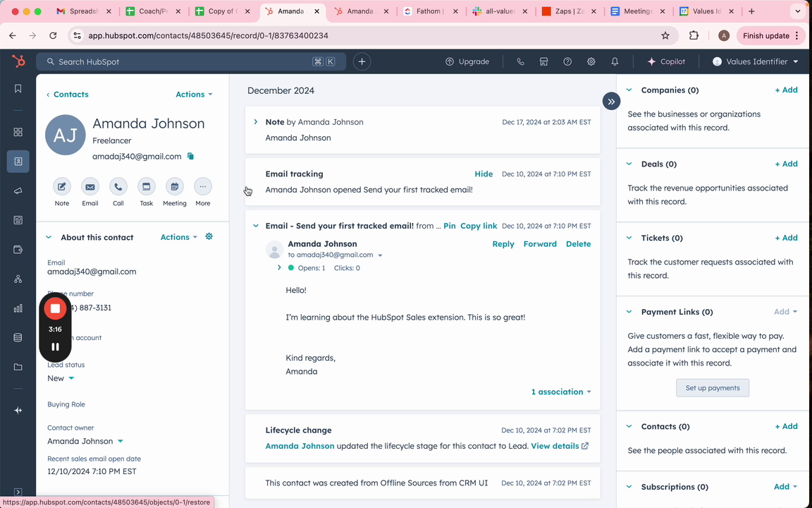Copy email address to clipboard
Image resolution: width=812 pixels, height=508 pixels.
[x=190, y=156]
